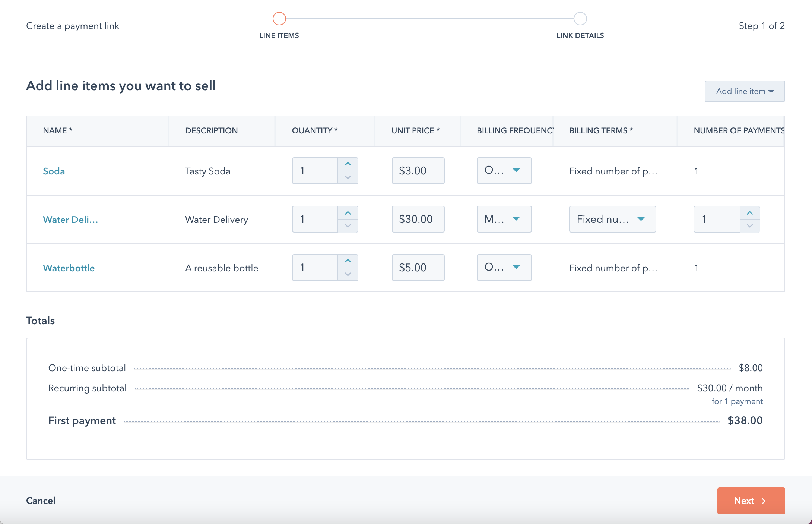812x524 pixels.
Task: Open Soda's billing frequency dropdown
Action: click(504, 171)
